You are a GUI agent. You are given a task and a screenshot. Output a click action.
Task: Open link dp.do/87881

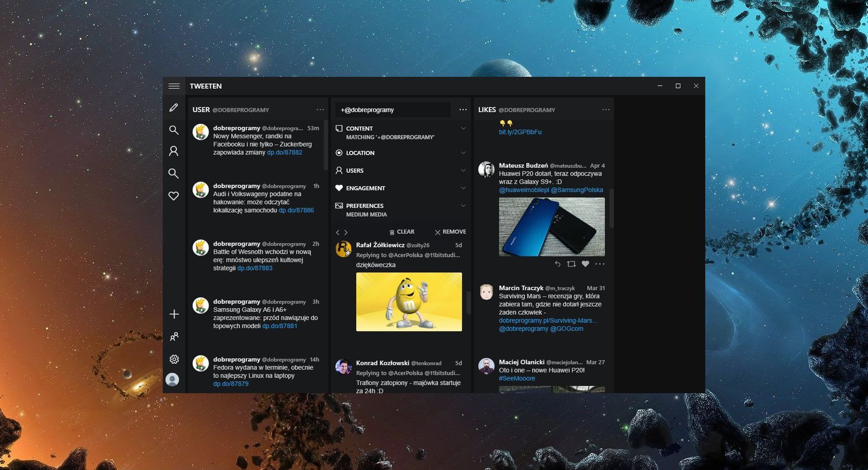280,326
